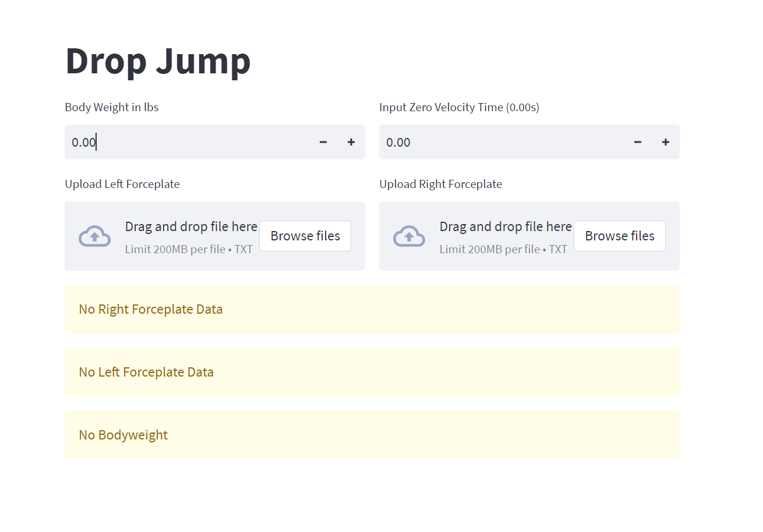Decrease Body Weight with the minus button
763x532 pixels.
point(323,142)
